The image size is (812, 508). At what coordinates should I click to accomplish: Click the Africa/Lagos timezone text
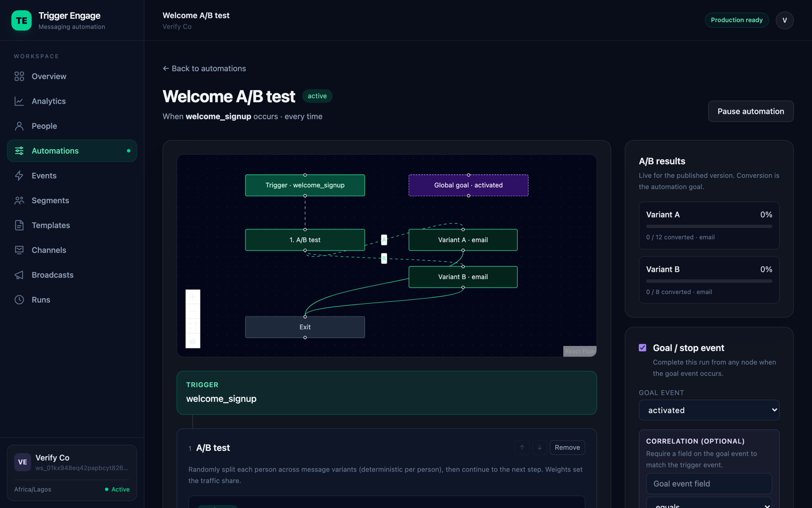click(x=32, y=490)
